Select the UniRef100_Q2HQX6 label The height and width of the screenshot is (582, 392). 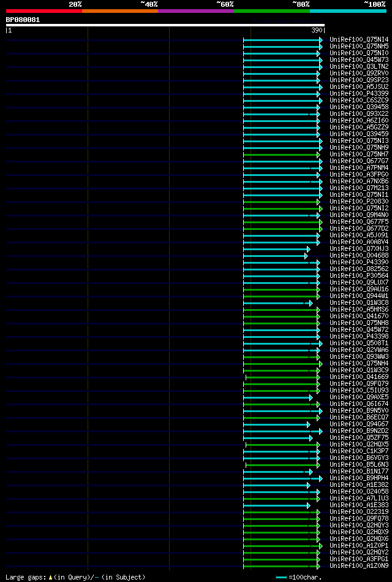coord(359,539)
